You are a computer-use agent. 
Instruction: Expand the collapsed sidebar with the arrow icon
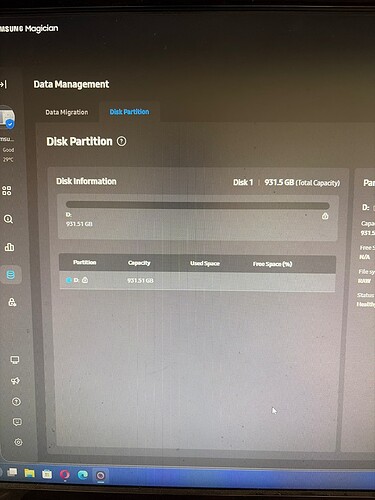(3, 84)
